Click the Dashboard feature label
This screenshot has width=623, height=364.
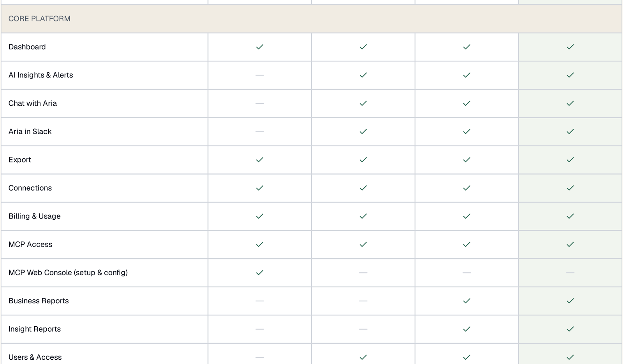27,47
